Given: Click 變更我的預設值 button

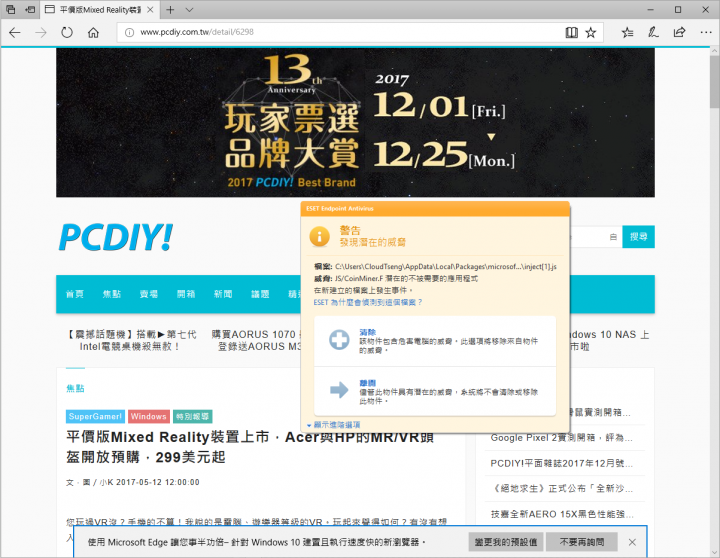Looking at the screenshot, I should pyautogui.click(x=506, y=542).
